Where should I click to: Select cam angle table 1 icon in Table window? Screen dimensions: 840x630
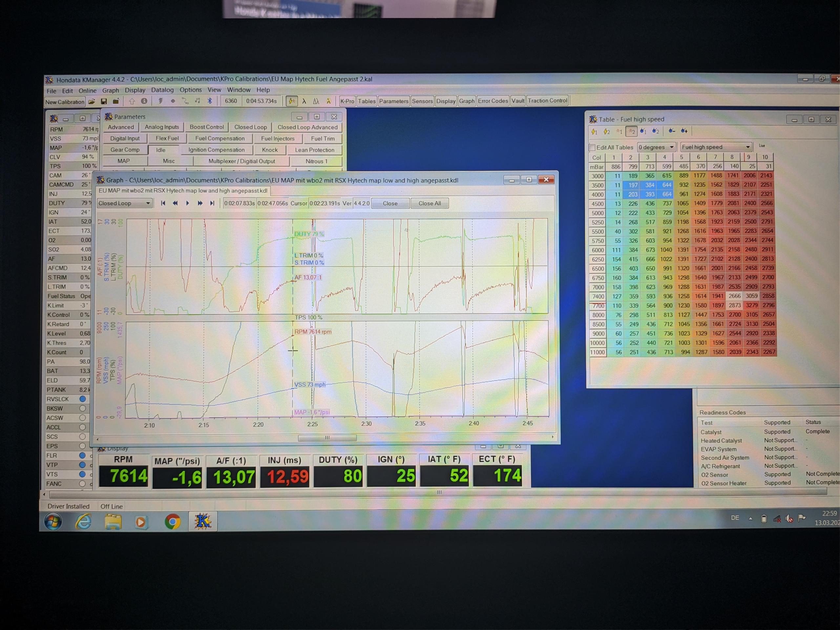pyautogui.click(x=619, y=131)
